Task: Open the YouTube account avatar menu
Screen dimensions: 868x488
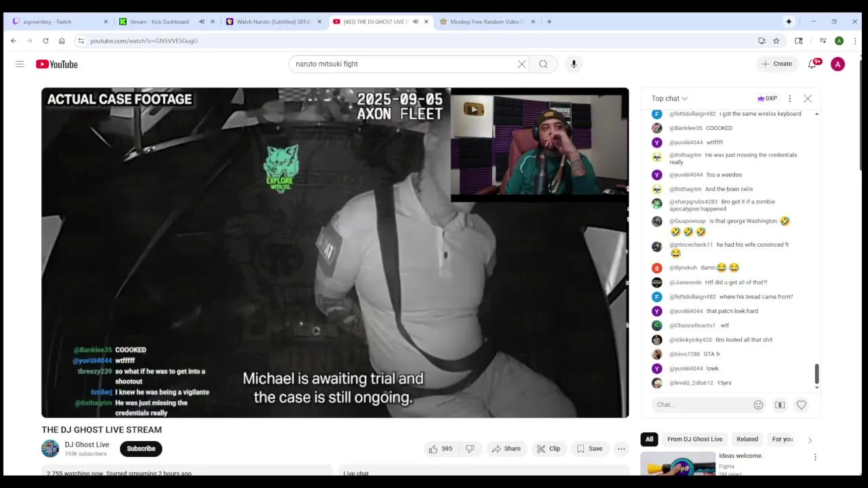Action: (x=838, y=64)
